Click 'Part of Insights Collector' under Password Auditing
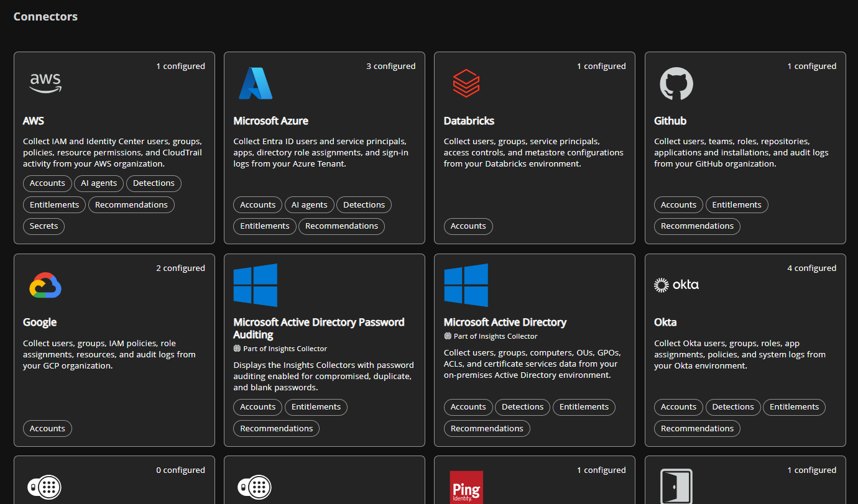Screen dimensions: 858x504 coord(285,349)
